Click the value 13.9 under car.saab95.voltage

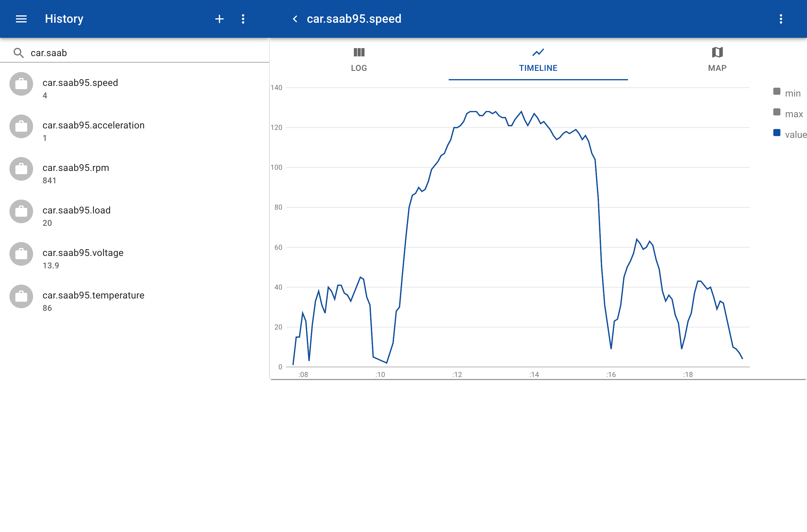[51, 266]
